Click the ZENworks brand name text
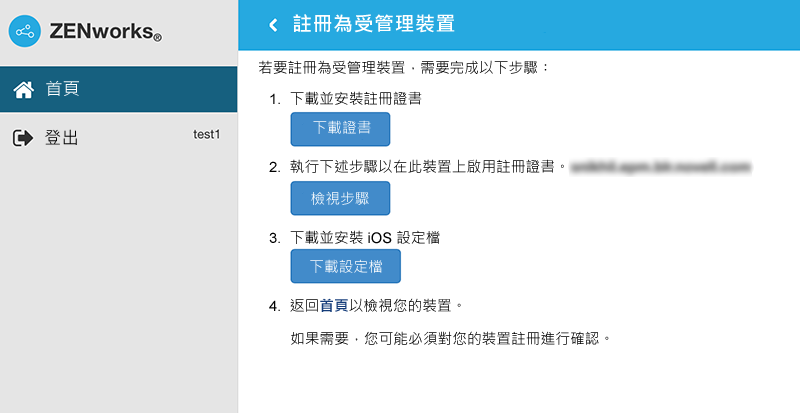Image resolution: width=800 pixels, height=413 pixels. click(105, 34)
